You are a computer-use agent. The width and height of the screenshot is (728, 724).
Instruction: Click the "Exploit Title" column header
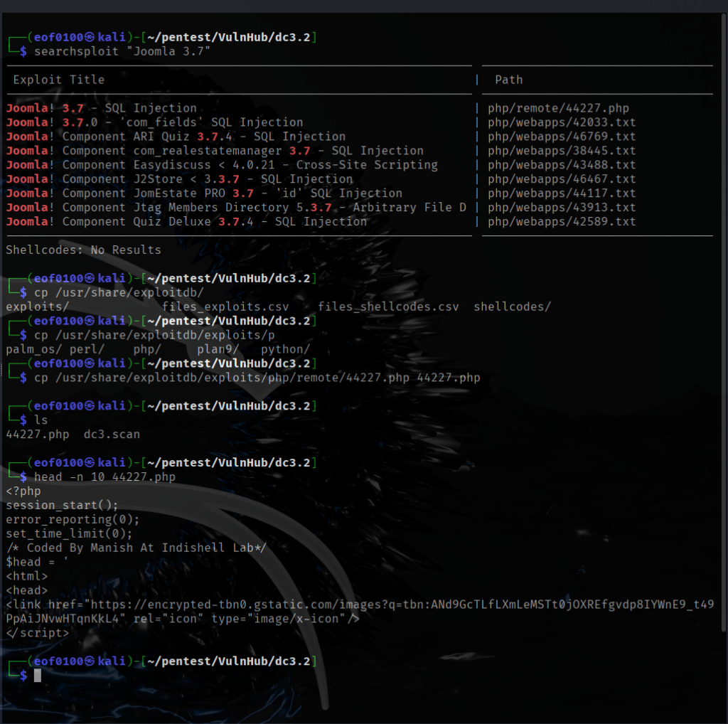click(58, 80)
